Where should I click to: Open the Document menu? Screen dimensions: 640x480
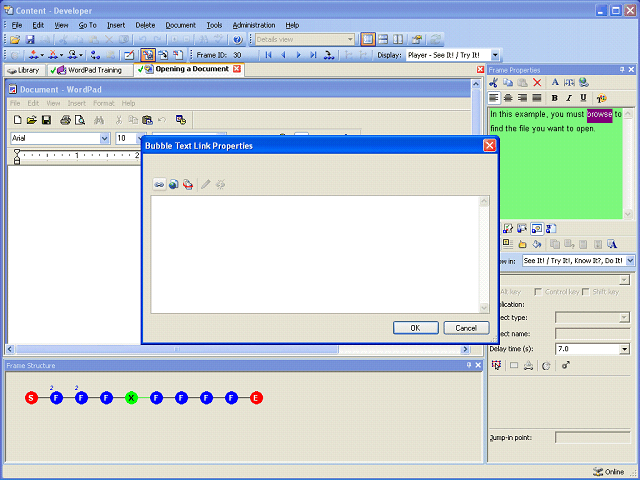(180, 25)
